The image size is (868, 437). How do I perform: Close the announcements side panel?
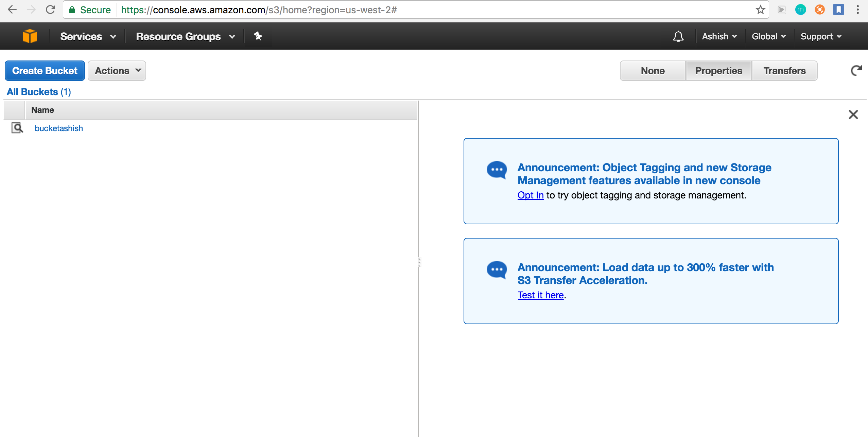tap(853, 115)
